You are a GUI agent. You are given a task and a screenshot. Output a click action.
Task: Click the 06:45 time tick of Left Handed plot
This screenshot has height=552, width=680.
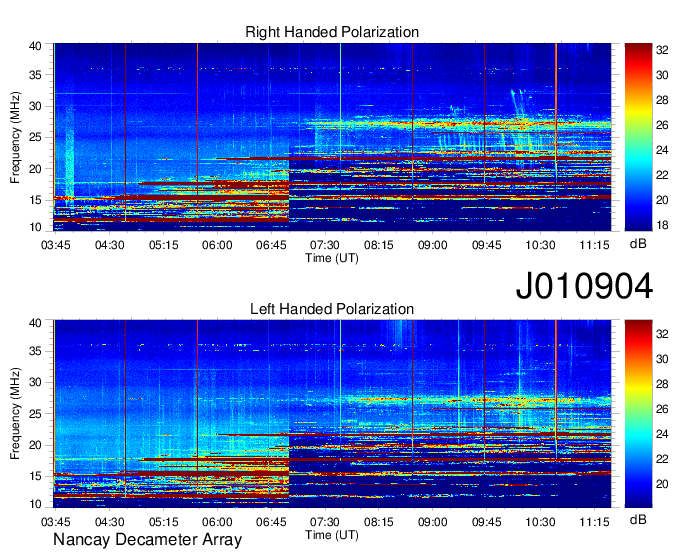pos(271,522)
